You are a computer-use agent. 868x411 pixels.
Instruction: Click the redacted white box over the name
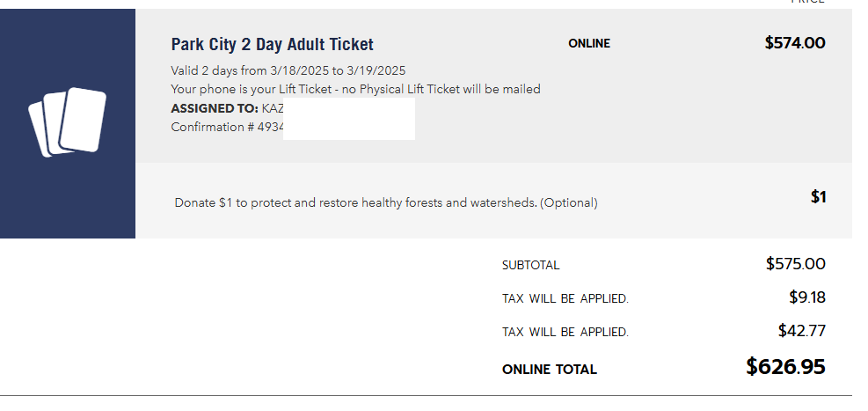[349, 119]
